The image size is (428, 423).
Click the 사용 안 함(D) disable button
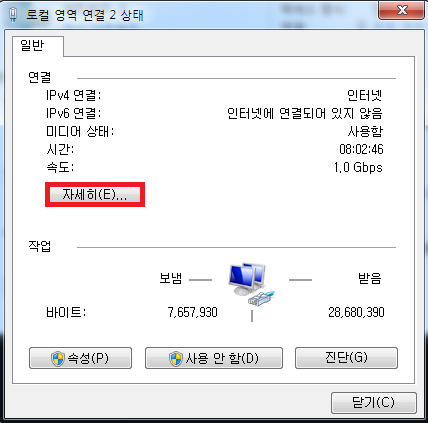[x=214, y=358]
